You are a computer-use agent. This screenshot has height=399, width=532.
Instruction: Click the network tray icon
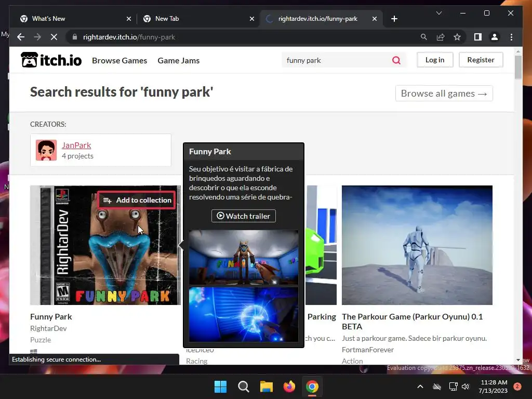click(x=453, y=387)
